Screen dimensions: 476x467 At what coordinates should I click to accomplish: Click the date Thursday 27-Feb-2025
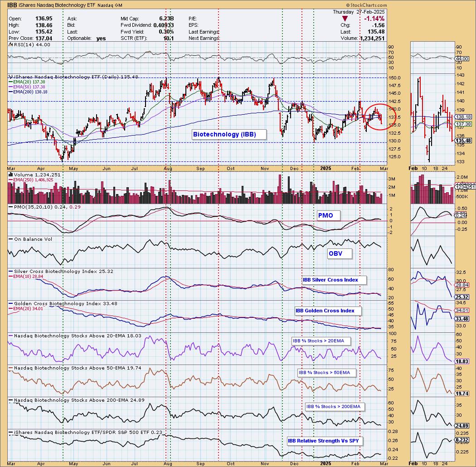(359, 12)
